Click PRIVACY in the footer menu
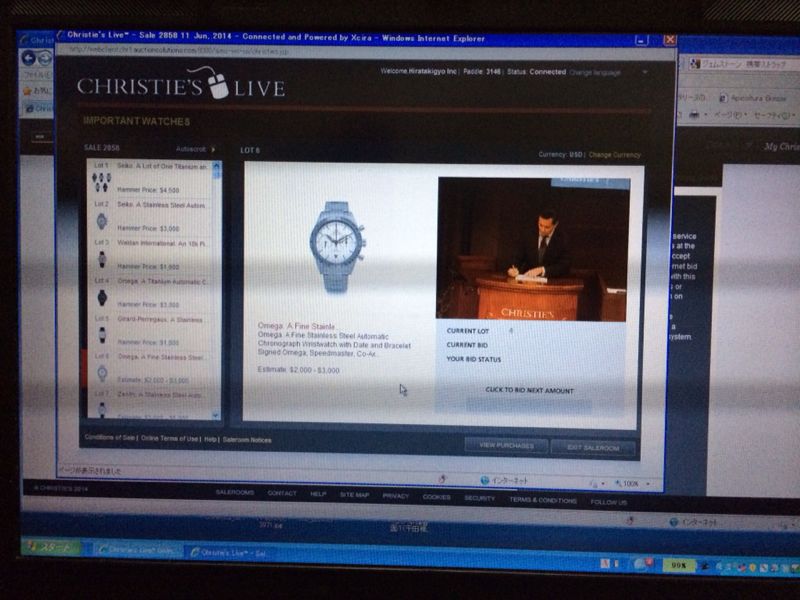 tap(396, 496)
